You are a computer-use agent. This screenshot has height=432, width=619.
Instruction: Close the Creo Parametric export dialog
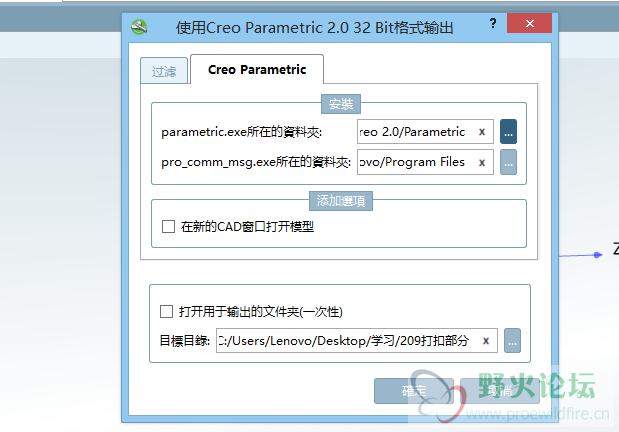[x=529, y=23]
